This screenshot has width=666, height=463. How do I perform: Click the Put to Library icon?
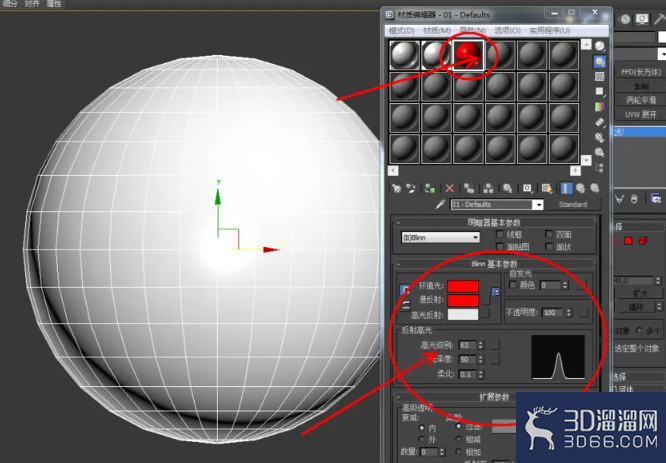point(507,188)
